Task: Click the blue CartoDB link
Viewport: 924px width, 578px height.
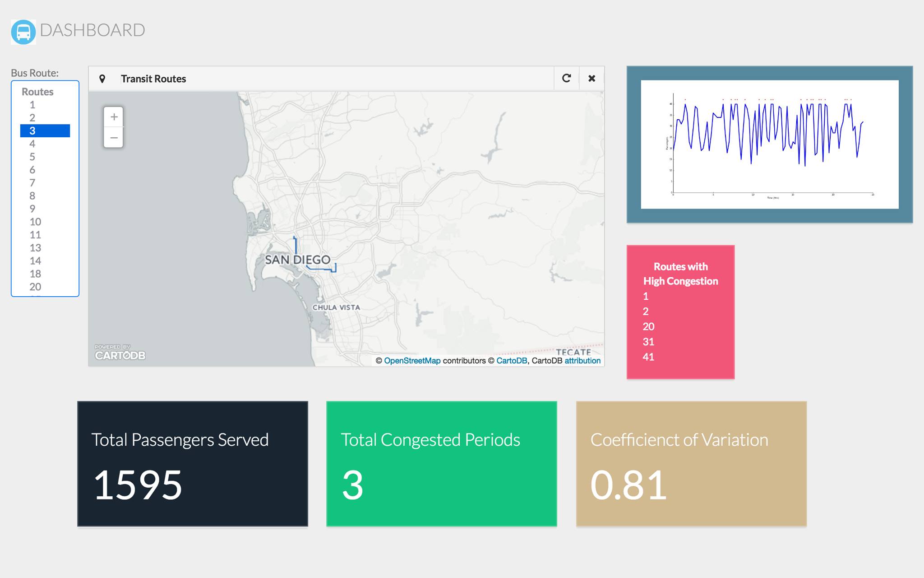Action: pyautogui.click(x=511, y=361)
